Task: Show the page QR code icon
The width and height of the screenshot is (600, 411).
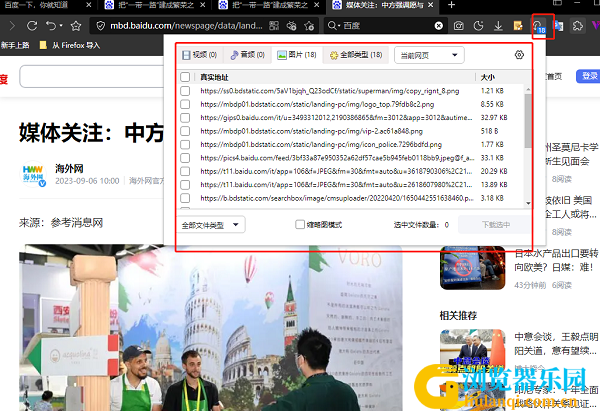Action: 274,26
